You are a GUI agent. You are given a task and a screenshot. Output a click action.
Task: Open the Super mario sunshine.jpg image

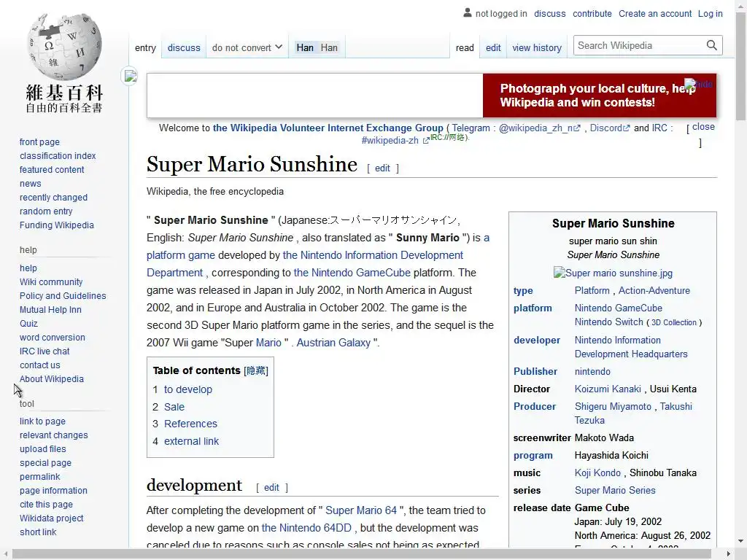coord(613,273)
